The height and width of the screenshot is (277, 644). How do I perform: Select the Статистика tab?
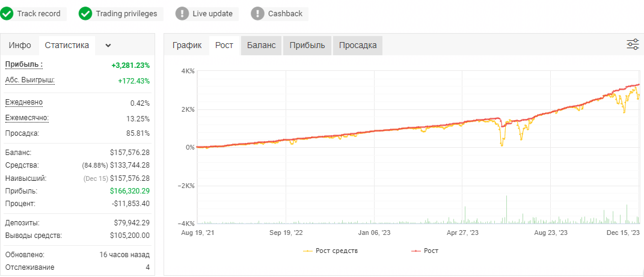pyautogui.click(x=67, y=45)
